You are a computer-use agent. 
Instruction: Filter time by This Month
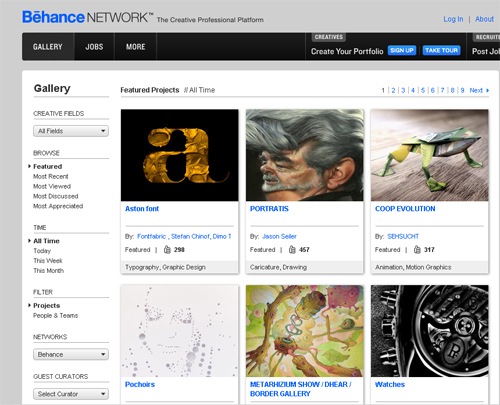[x=49, y=271]
